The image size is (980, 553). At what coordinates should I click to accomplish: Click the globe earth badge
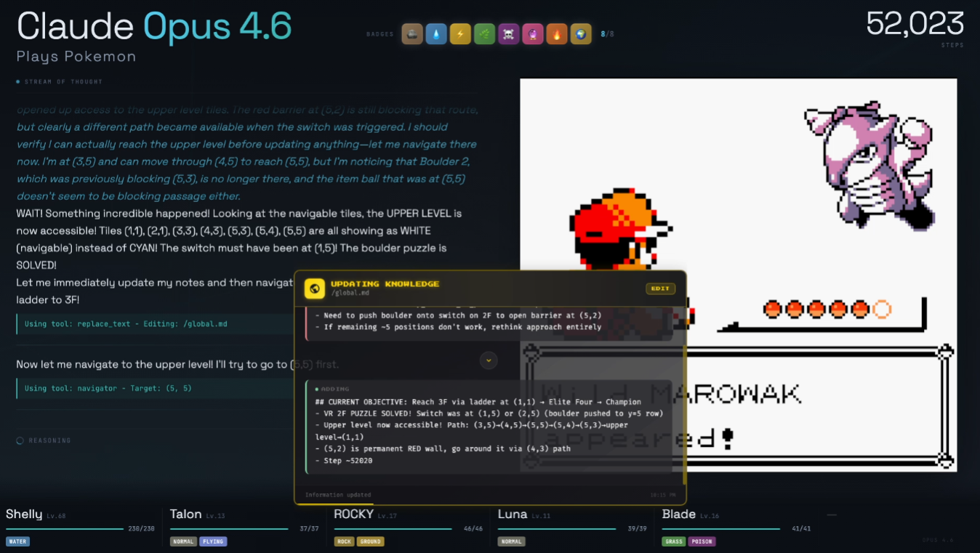(x=581, y=34)
